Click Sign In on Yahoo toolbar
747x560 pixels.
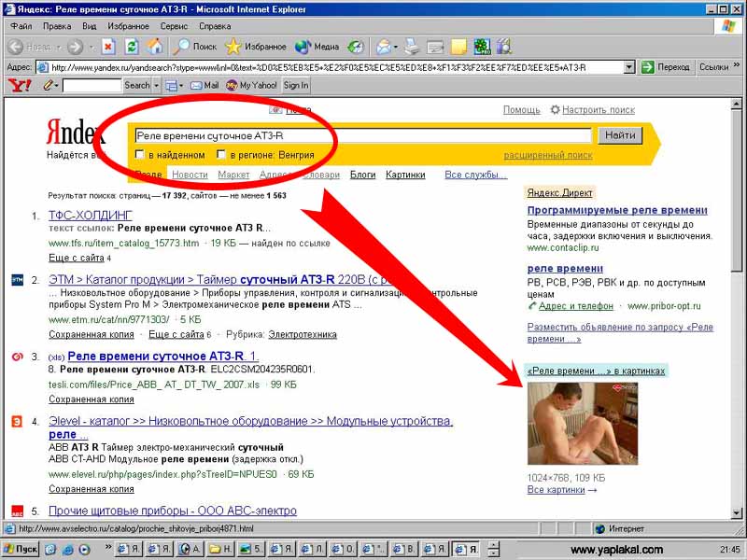pyautogui.click(x=296, y=86)
